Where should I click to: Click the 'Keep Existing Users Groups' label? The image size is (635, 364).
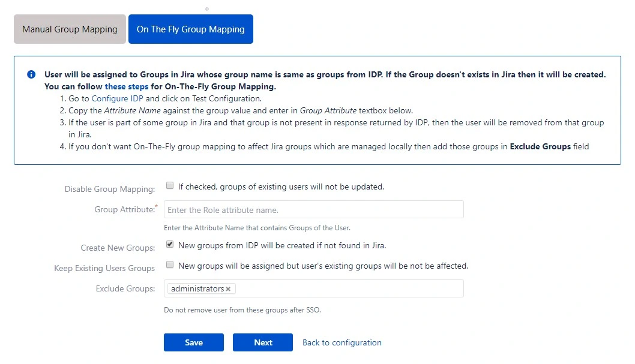[104, 268]
